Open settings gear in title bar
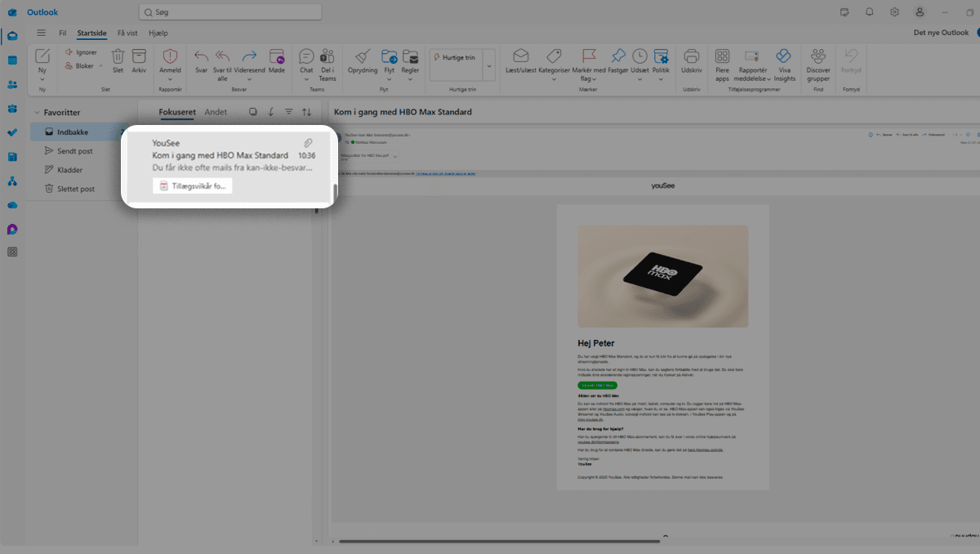This screenshot has width=980, height=554. point(895,12)
